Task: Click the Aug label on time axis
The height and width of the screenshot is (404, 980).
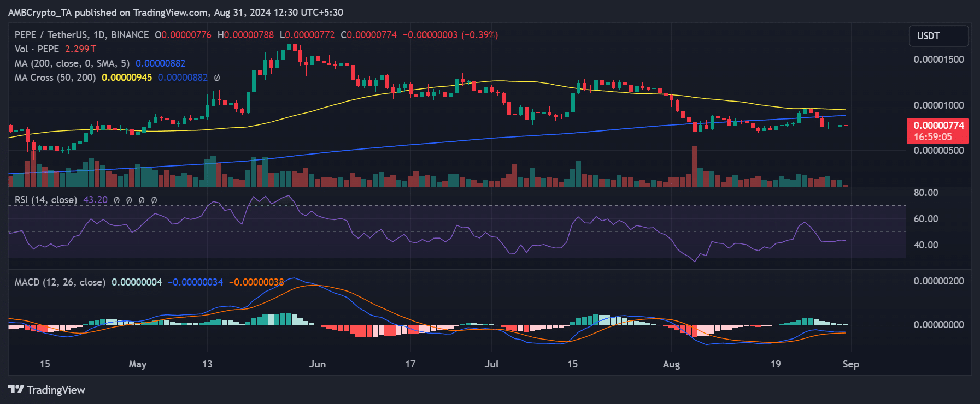Action: coord(671,364)
